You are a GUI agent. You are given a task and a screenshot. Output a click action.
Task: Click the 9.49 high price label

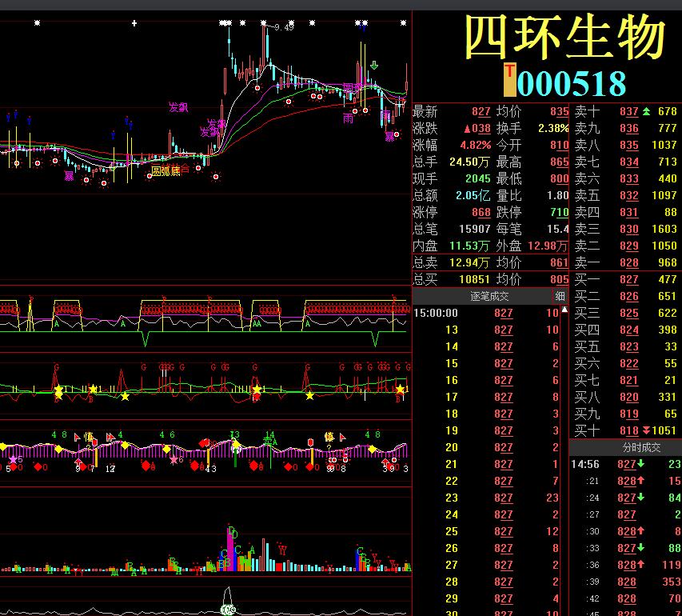coord(284,27)
